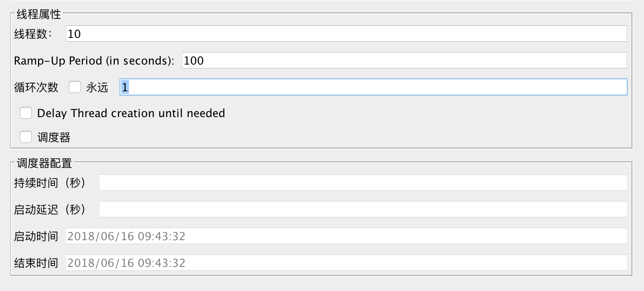Click the 线程属性 section title
The image size is (644, 291).
point(39,14)
